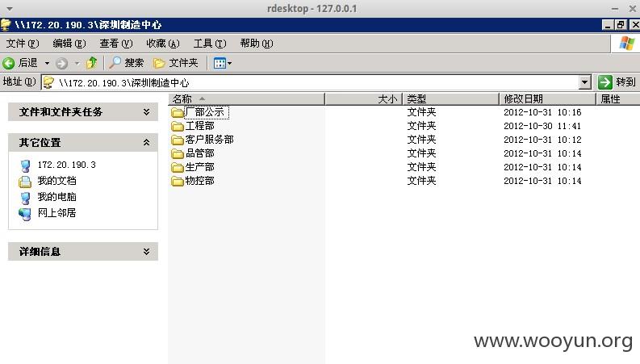The image size is (640, 364).
Task: Sort by the 类型 column header
Action: (451, 98)
